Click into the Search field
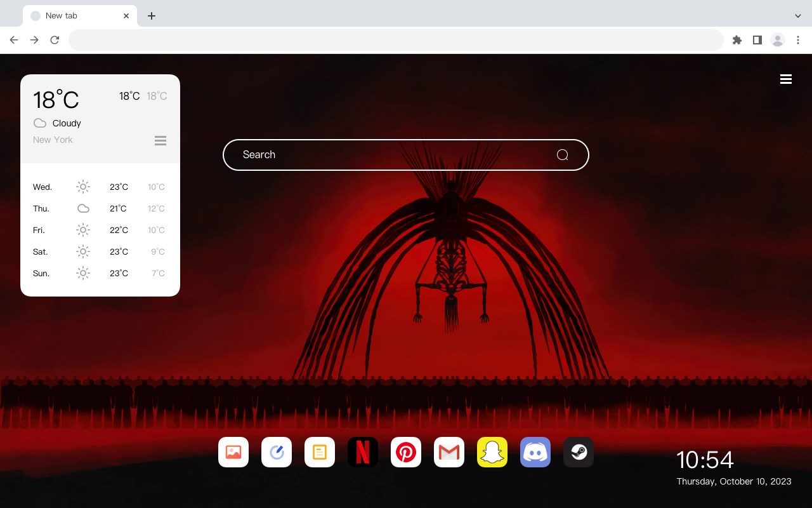This screenshot has height=508, width=812. 406,155
